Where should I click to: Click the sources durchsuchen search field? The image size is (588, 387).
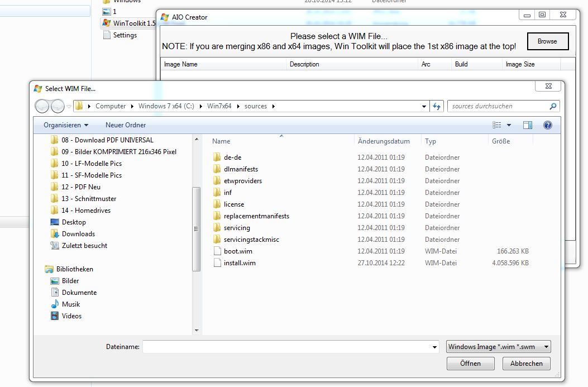(x=499, y=106)
